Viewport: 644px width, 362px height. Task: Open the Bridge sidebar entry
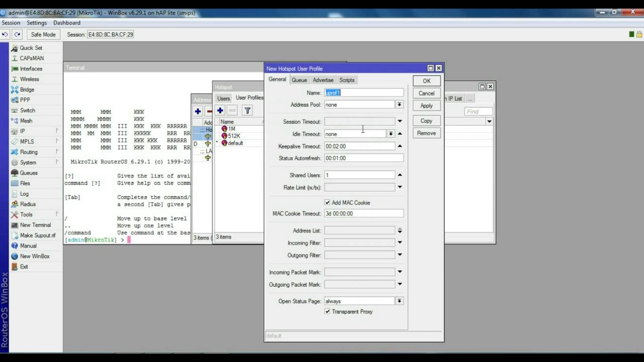(27, 89)
